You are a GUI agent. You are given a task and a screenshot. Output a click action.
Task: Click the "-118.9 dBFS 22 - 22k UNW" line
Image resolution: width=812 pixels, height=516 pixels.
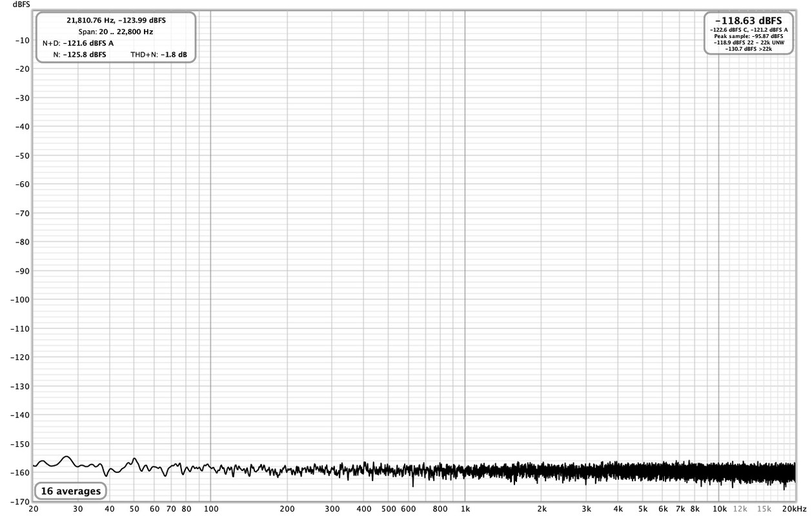click(749, 43)
